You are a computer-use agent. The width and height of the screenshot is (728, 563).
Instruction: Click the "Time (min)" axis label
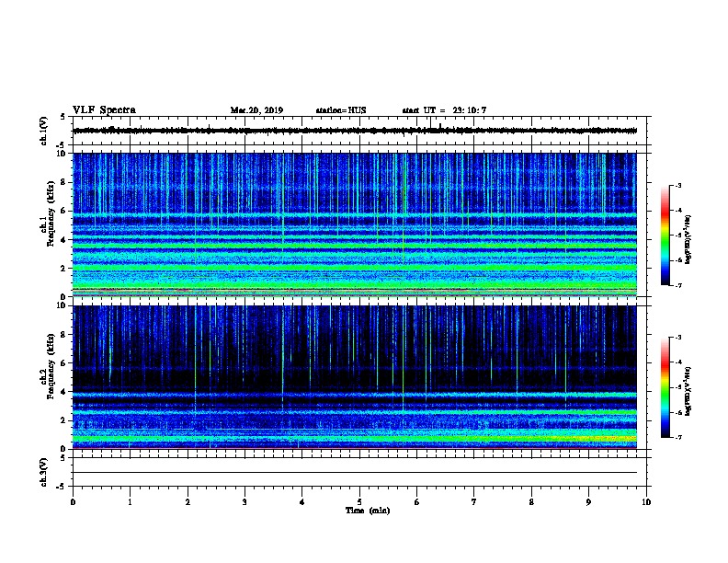[368, 511]
